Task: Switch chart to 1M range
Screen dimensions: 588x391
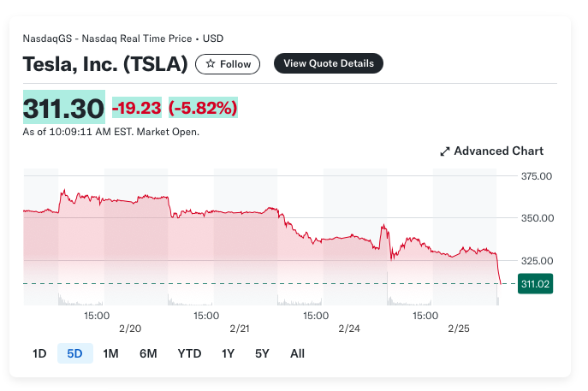Action: click(x=110, y=353)
